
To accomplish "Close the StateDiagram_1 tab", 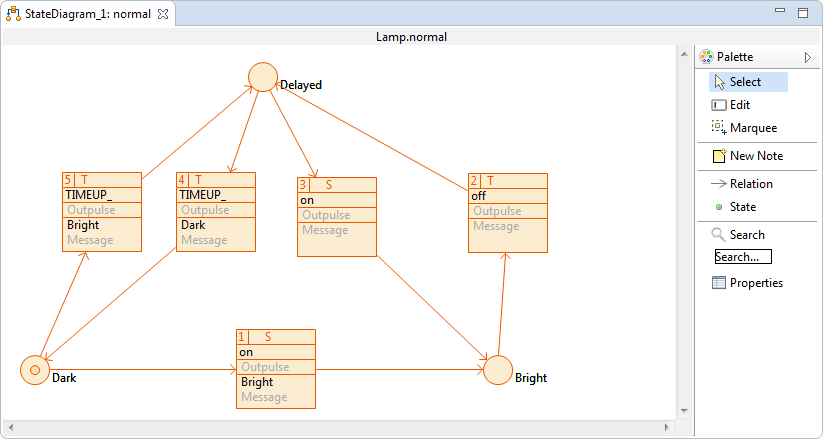I will (163, 14).
